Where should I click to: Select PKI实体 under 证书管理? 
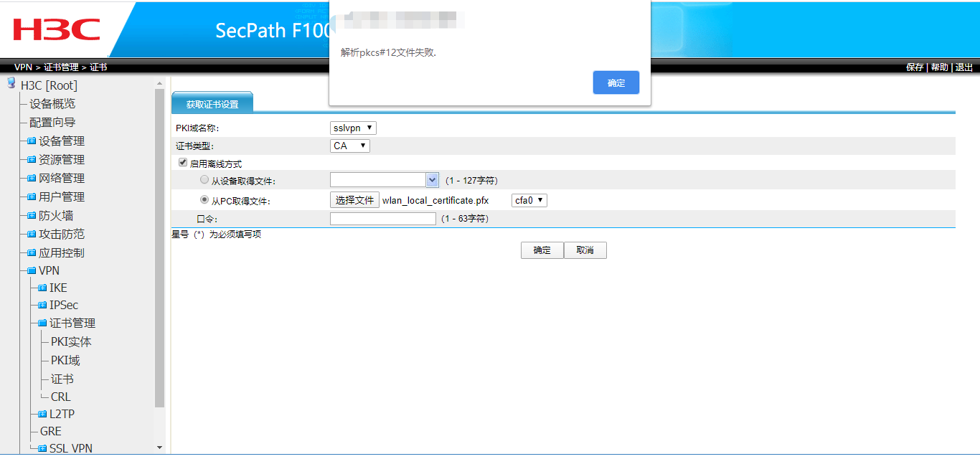click(71, 342)
